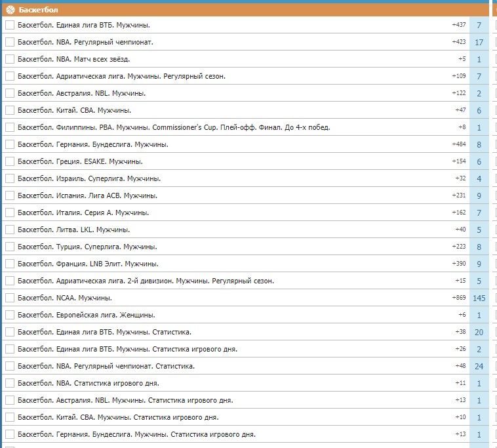The image size is (497, 448).
Task: Tick checkbox for Литва. LKL. Мужчины.
Action: coord(10,230)
